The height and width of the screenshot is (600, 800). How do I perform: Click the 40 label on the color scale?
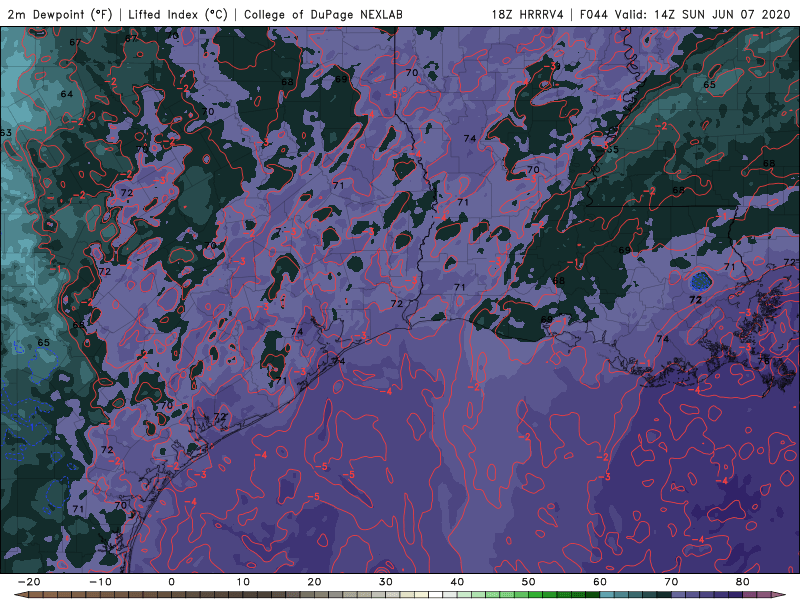[x=457, y=582]
